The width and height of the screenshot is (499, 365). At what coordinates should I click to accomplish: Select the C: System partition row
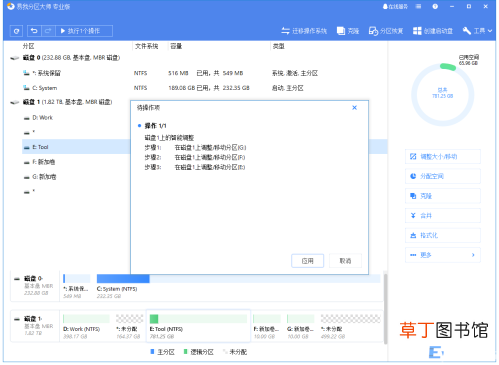pyautogui.click(x=205, y=88)
